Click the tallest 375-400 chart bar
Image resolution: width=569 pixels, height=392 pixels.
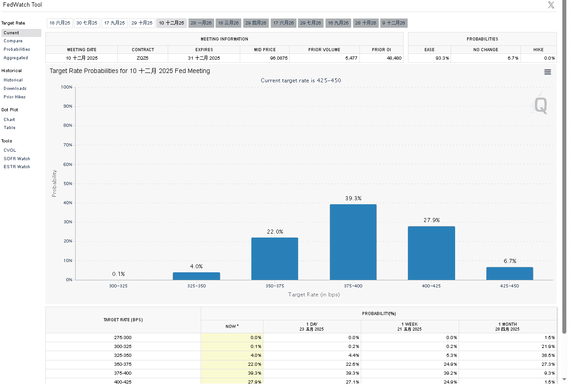(x=353, y=242)
